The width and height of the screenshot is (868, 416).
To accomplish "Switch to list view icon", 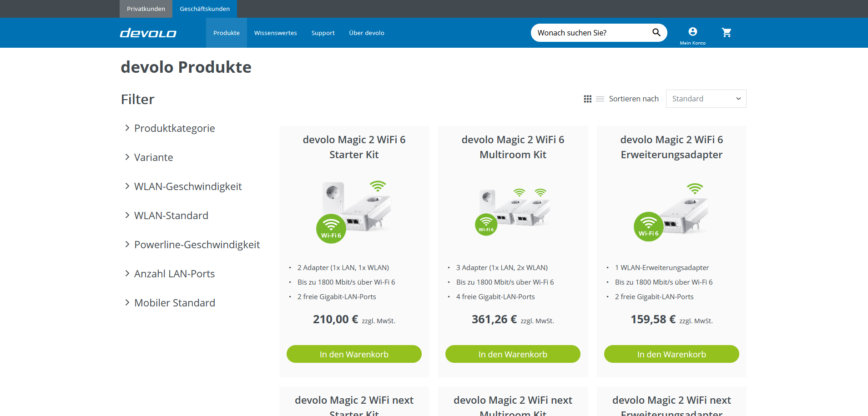I will tap(600, 99).
